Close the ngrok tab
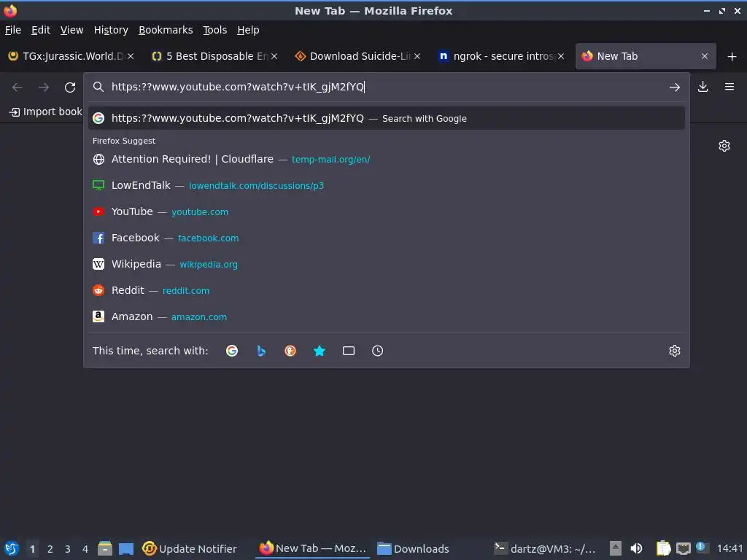The image size is (747, 560). (x=561, y=56)
